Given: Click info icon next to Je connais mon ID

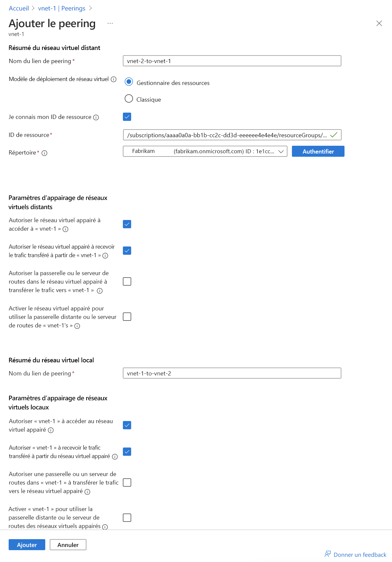Looking at the screenshot, I should coord(96,117).
